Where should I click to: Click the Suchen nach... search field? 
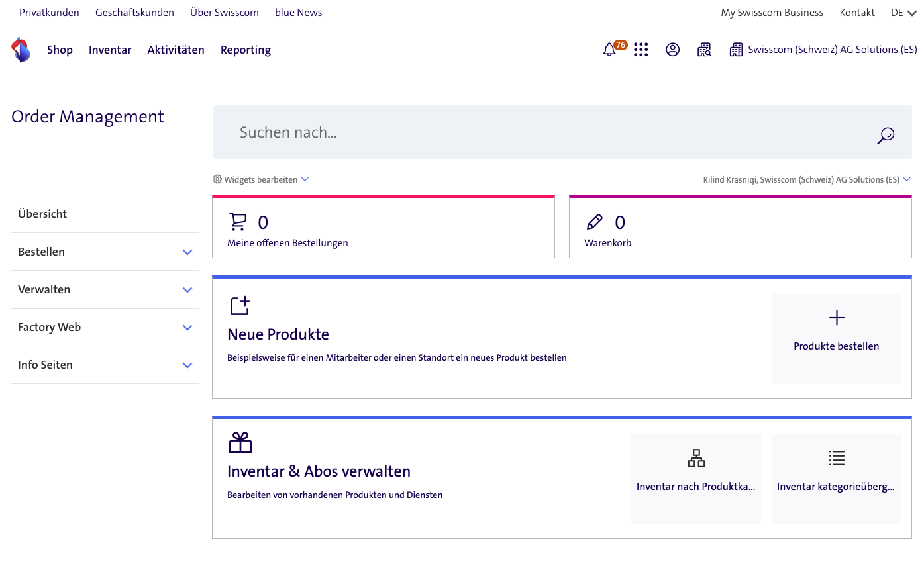[562, 132]
